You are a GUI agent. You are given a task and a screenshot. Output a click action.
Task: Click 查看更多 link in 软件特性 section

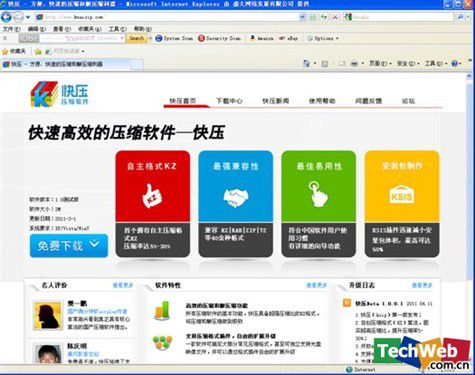(x=317, y=285)
